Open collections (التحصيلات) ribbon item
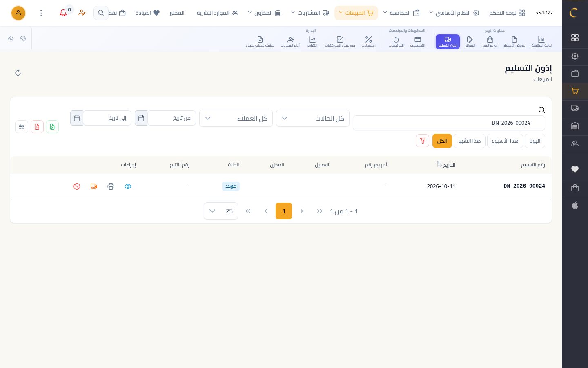This screenshot has width=588, height=368. [418, 41]
